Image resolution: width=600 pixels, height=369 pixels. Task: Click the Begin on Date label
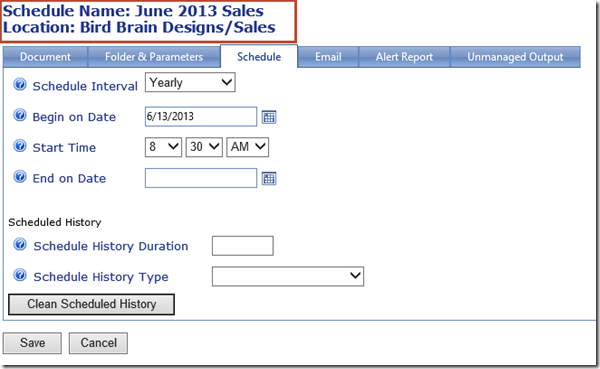tap(74, 117)
